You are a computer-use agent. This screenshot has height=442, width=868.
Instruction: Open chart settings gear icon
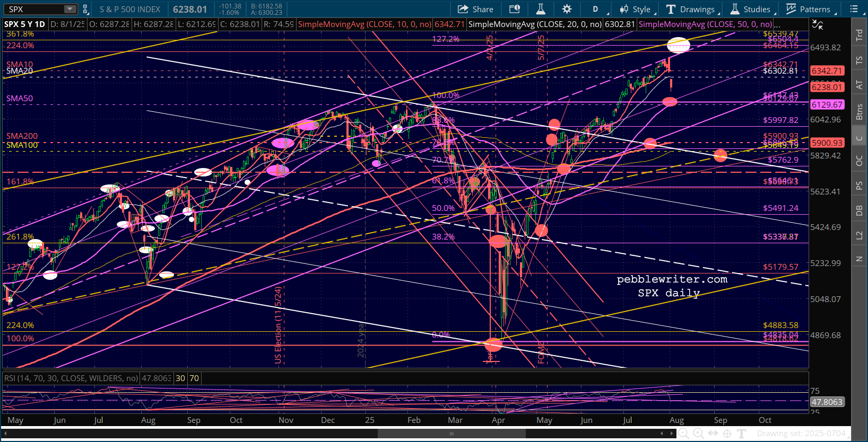coord(567,9)
